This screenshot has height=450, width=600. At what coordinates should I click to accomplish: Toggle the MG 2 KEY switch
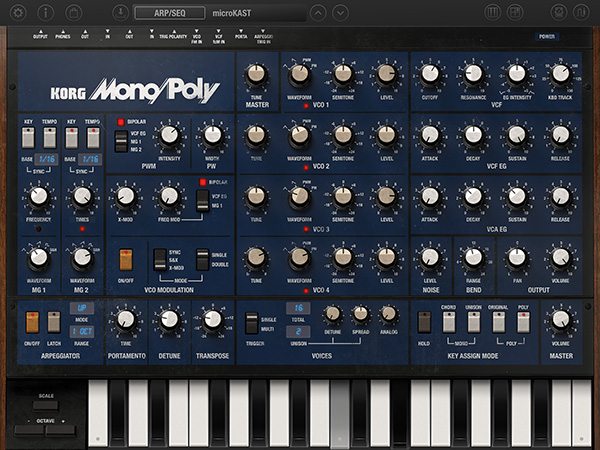72,138
